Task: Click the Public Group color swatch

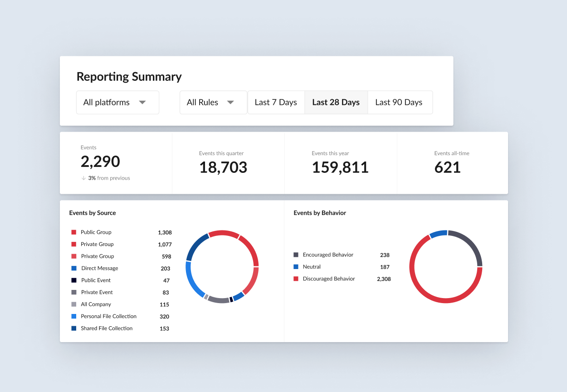Action: click(73, 232)
